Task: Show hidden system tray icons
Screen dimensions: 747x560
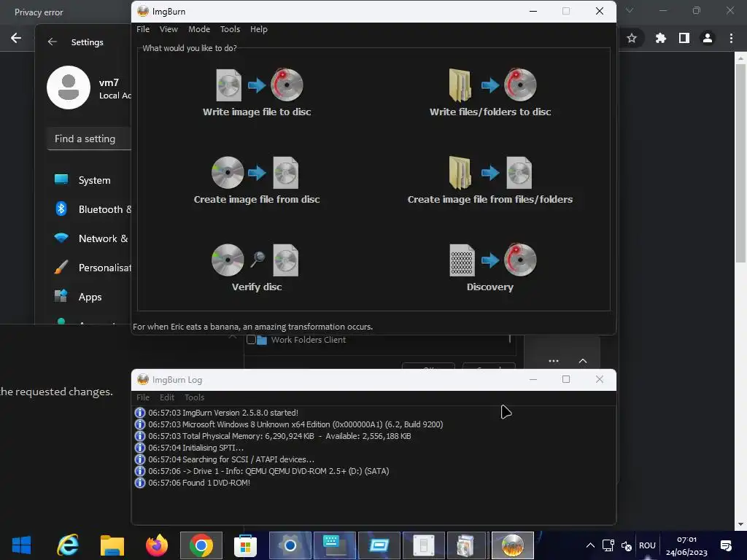Action: (x=590, y=545)
